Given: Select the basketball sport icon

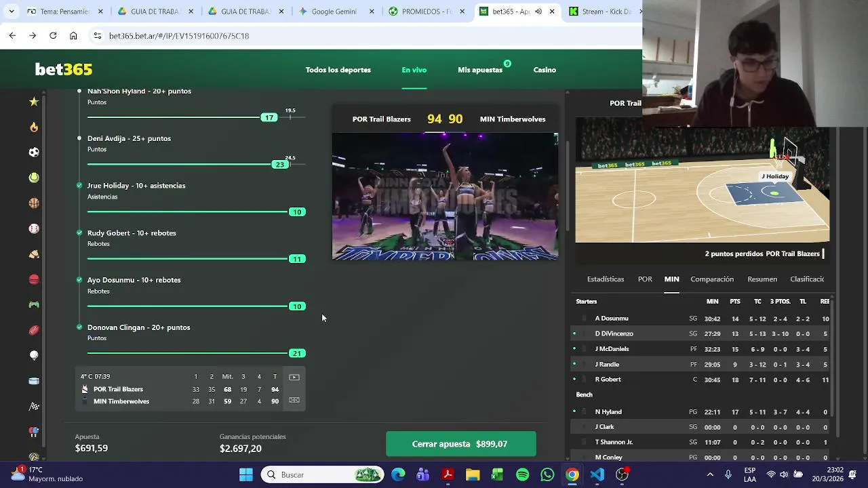Looking at the screenshot, I should [34, 203].
